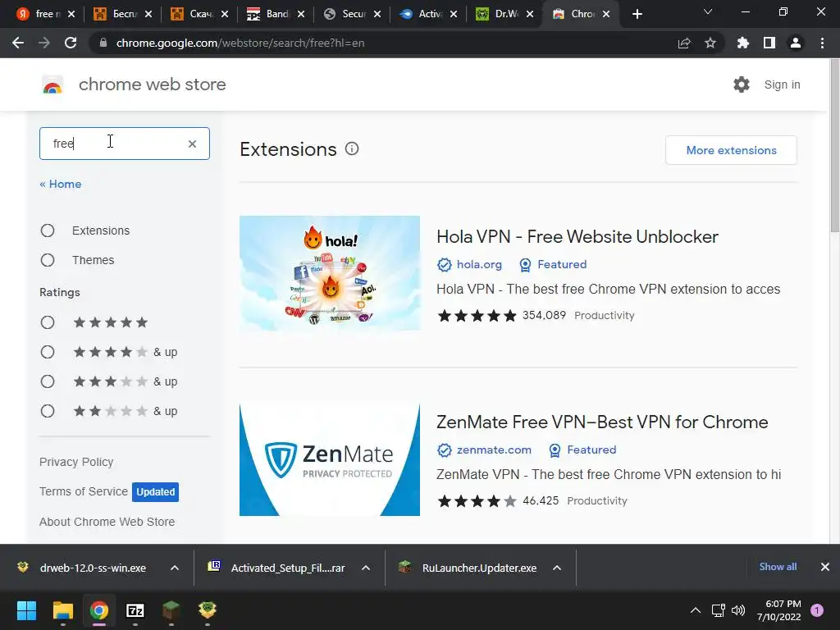Image resolution: width=840 pixels, height=630 pixels.
Task: Click the padlock site info icon
Action: [103, 43]
